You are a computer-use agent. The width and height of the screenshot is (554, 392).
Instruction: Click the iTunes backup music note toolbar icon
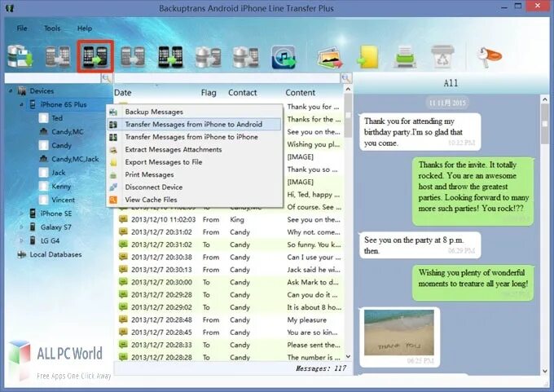coord(284,56)
